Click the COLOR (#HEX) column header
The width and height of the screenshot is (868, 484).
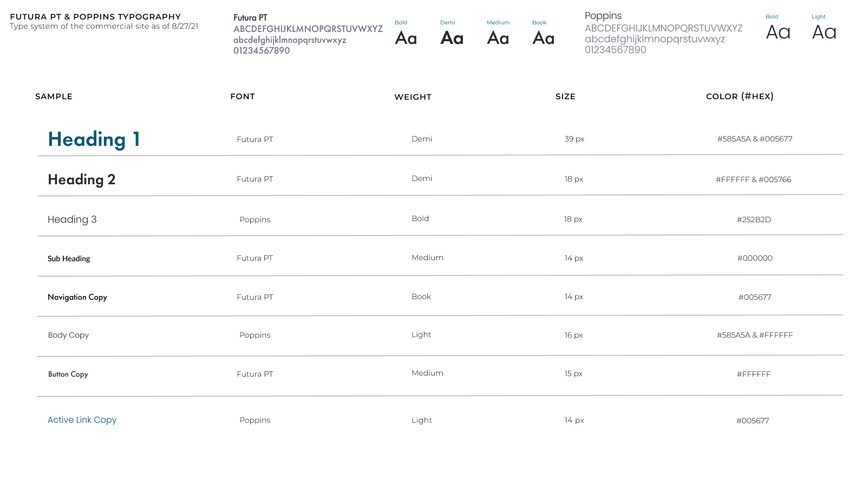click(740, 96)
